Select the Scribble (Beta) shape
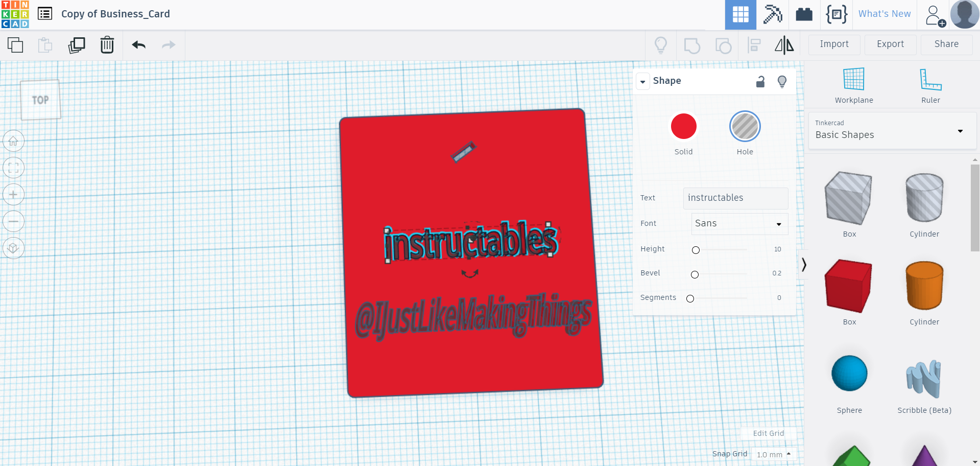 [924, 379]
